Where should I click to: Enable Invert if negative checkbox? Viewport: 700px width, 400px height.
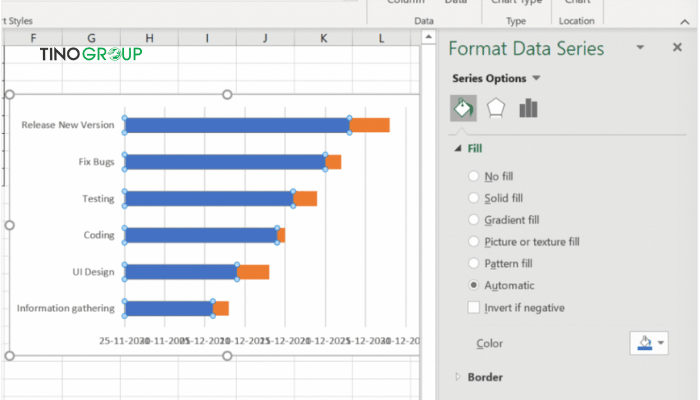coord(474,308)
